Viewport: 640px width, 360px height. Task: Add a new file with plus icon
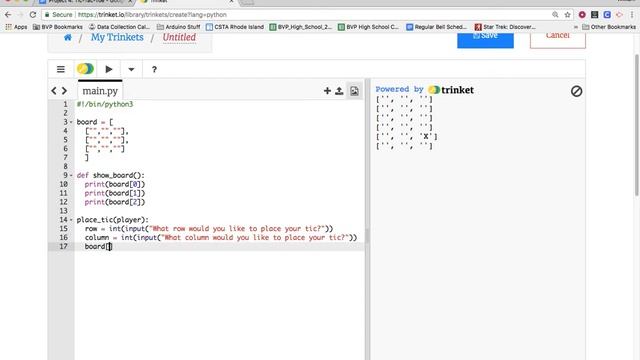[327, 91]
